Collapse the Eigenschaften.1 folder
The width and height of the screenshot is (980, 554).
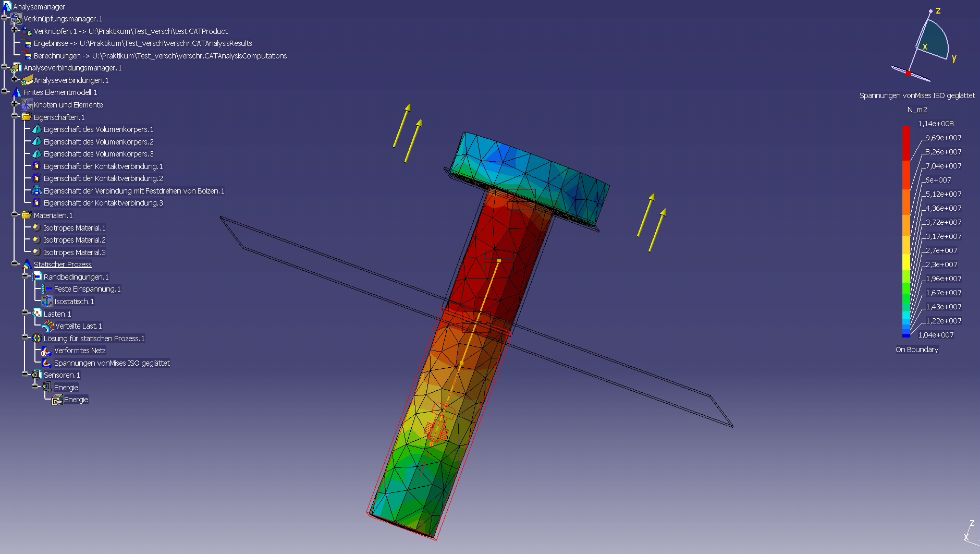click(15, 116)
